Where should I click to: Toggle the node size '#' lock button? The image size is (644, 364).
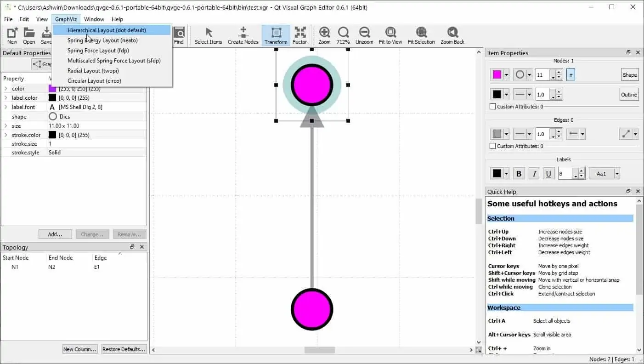(571, 75)
